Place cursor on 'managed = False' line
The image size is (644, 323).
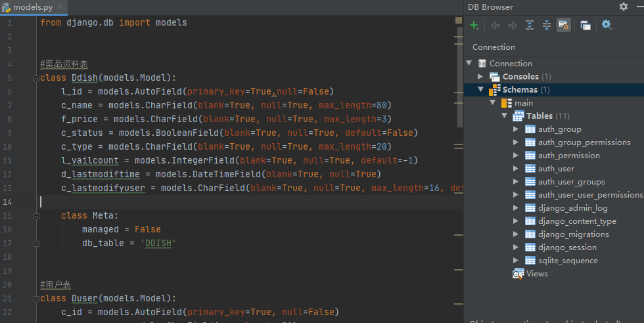tap(121, 229)
